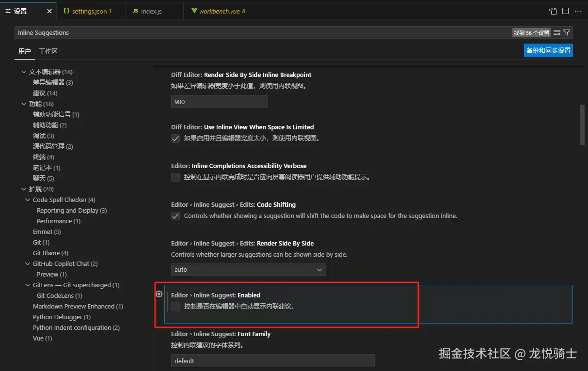Click the Inline Suggestions search field
The height and width of the screenshot is (371, 588).
262,32
